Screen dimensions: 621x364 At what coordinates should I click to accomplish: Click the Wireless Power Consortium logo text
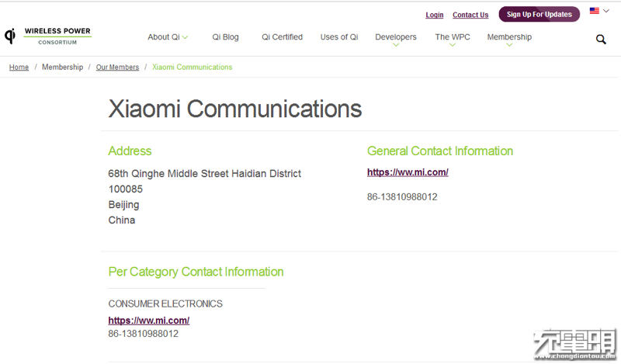[57, 36]
